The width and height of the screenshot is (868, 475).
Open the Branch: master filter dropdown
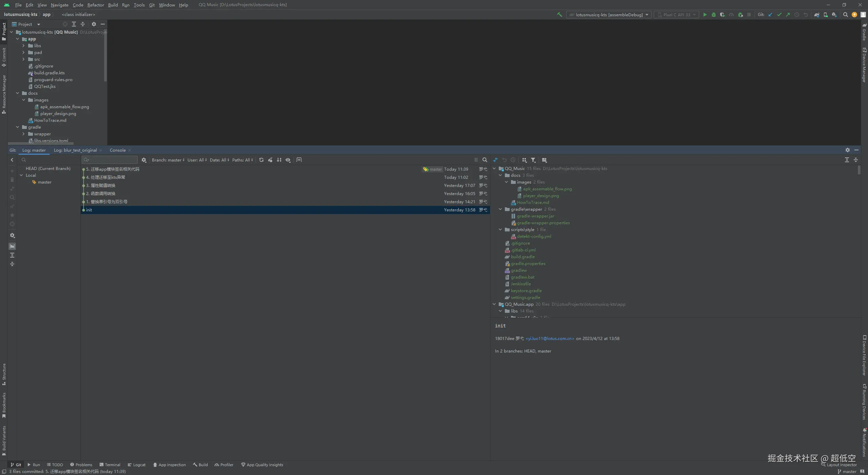coord(168,160)
